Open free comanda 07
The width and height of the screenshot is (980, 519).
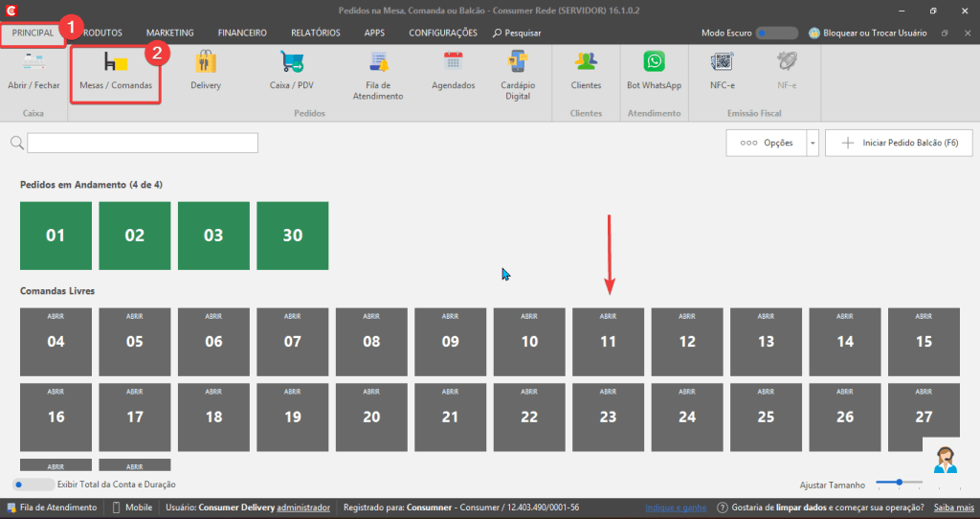point(293,342)
